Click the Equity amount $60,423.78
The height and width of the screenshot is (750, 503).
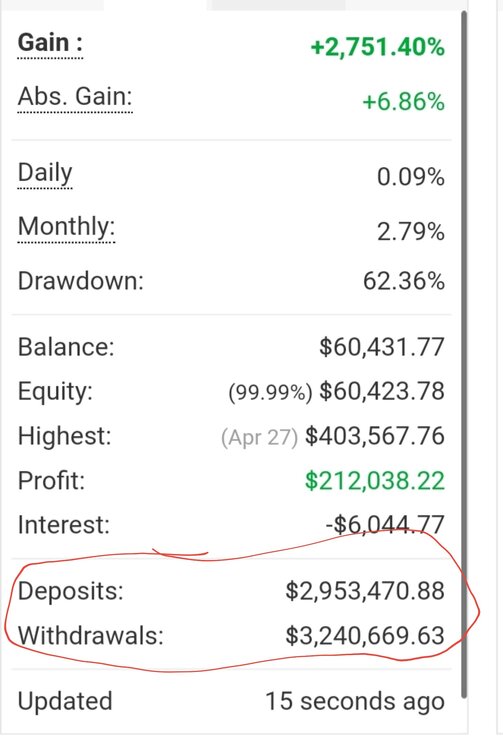coord(382,391)
